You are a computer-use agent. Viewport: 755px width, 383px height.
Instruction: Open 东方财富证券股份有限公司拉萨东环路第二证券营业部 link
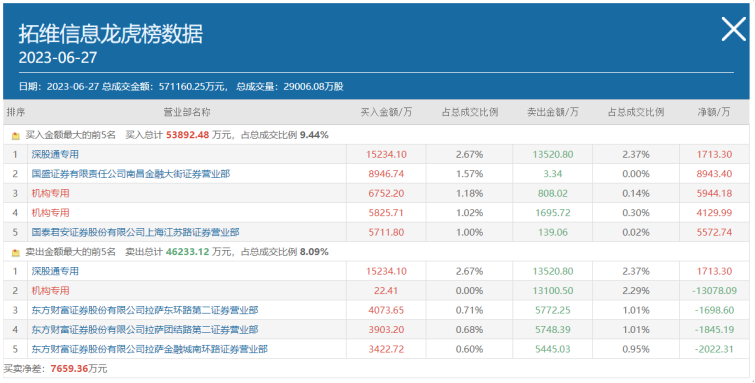tap(145, 310)
